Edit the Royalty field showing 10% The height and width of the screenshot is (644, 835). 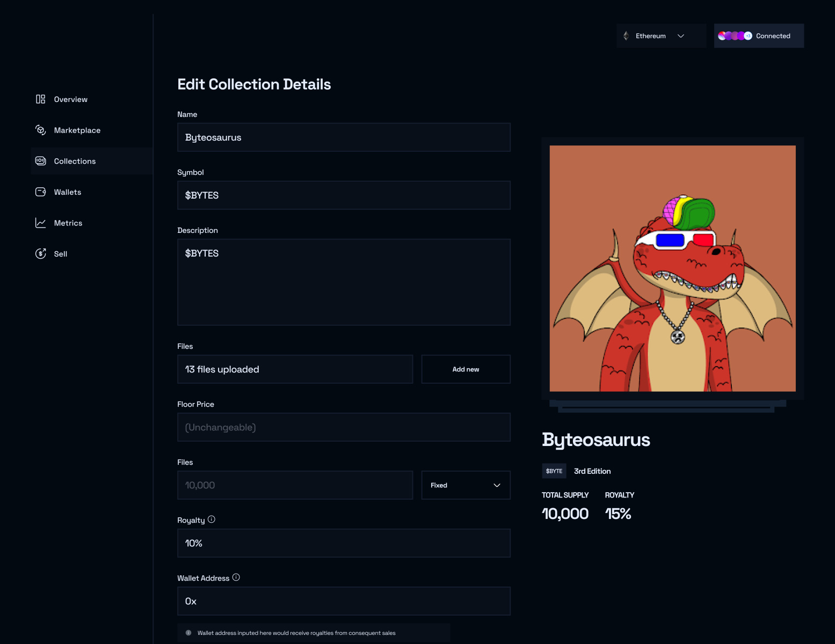[344, 543]
